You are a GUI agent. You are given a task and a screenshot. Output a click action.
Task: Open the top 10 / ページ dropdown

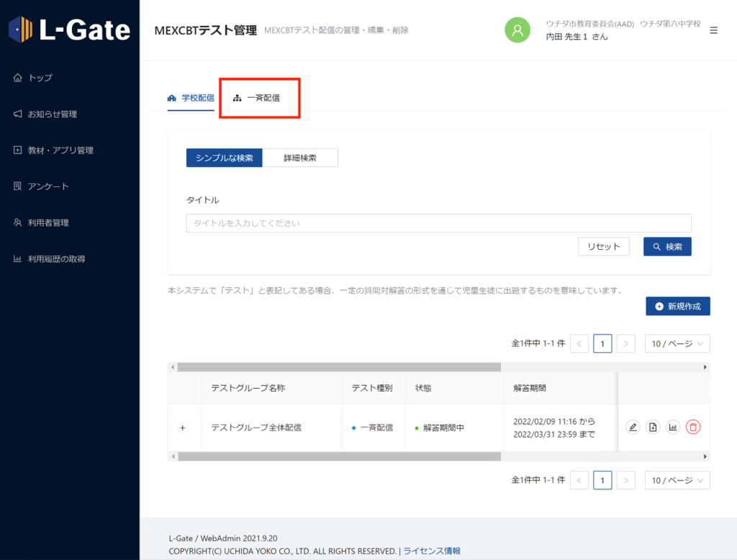pos(677,343)
